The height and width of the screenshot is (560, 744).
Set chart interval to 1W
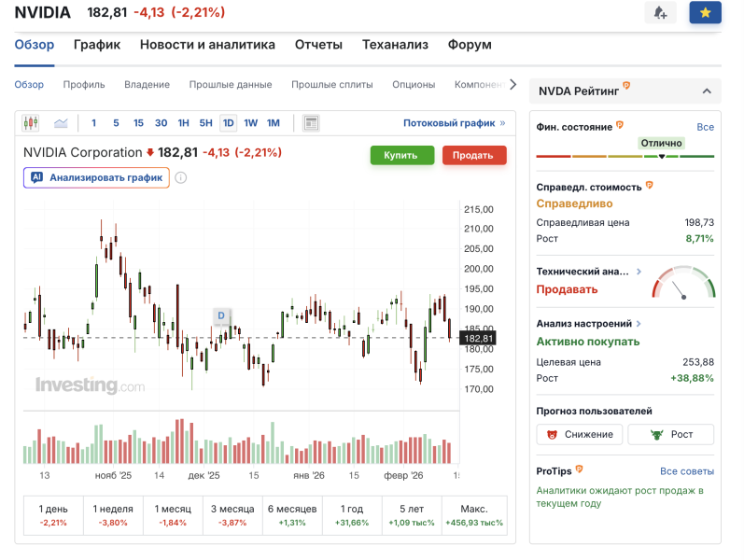click(x=251, y=123)
